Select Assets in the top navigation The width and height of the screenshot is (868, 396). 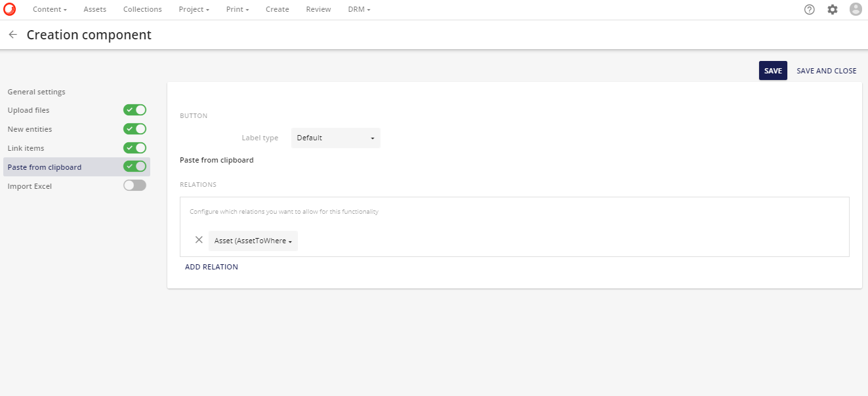click(94, 9)
